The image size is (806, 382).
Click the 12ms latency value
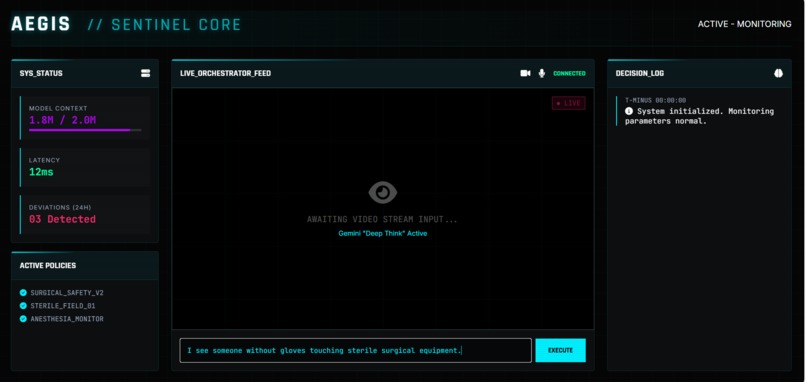(x=41, y=172)
